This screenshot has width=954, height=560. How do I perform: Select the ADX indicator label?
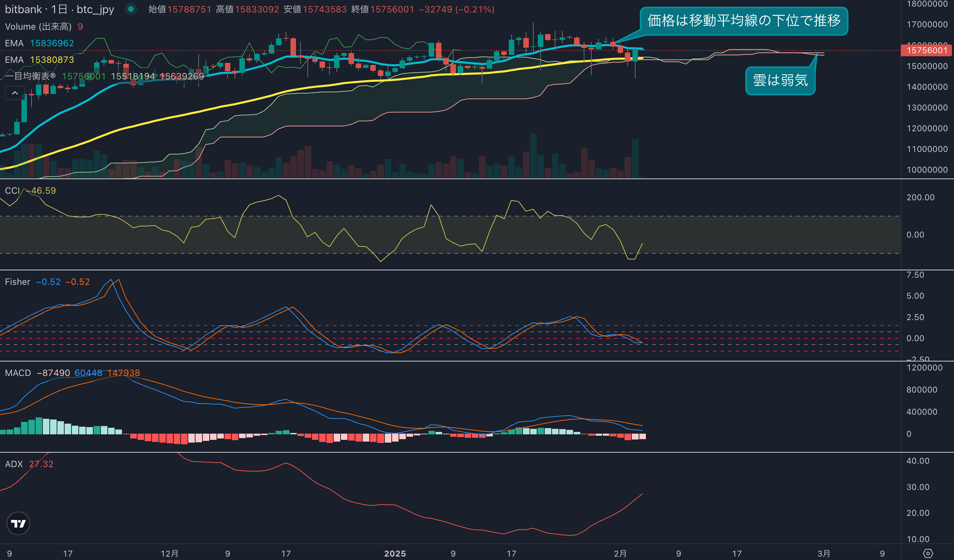(x=14, y=464)
